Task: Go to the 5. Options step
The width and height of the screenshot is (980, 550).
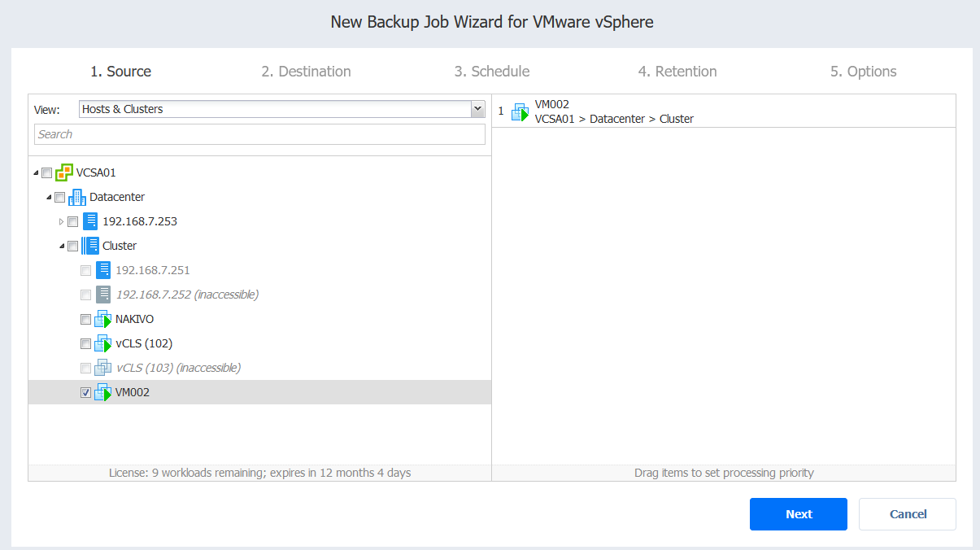Action: [x=863, y=72]
